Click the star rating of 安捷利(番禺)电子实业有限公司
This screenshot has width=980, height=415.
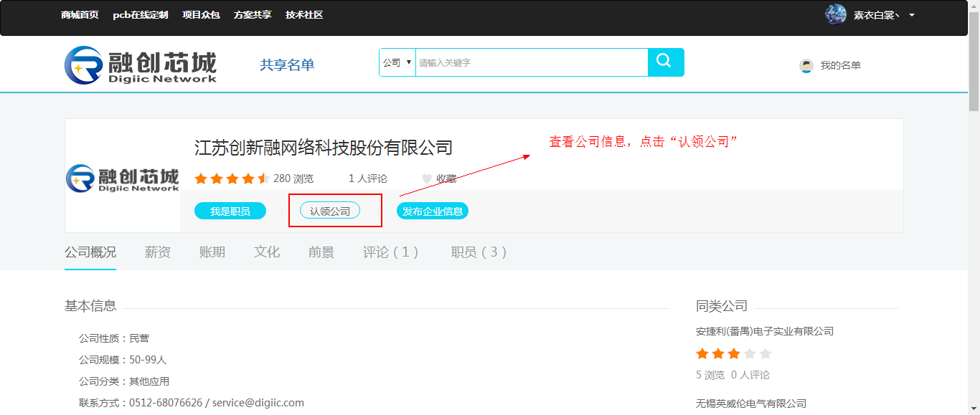pos(733,353)
